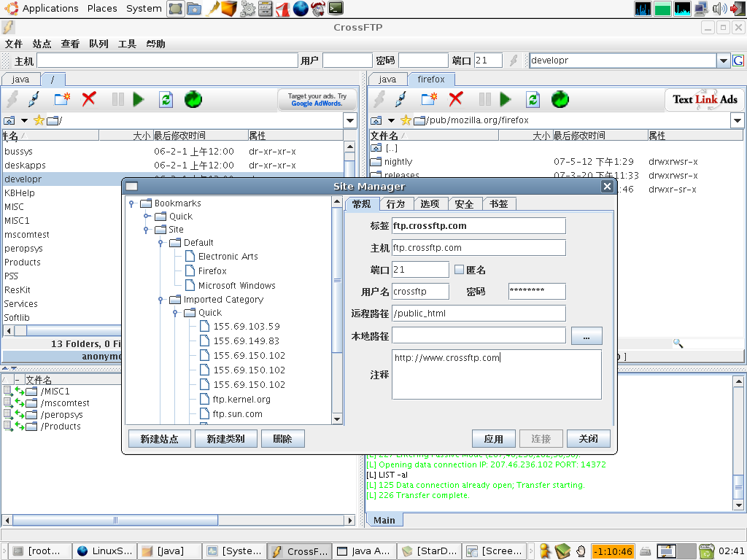Viewport: 747px width, 560px height.
Task: Open firefox tab in right pane
Action: point(431,79)
